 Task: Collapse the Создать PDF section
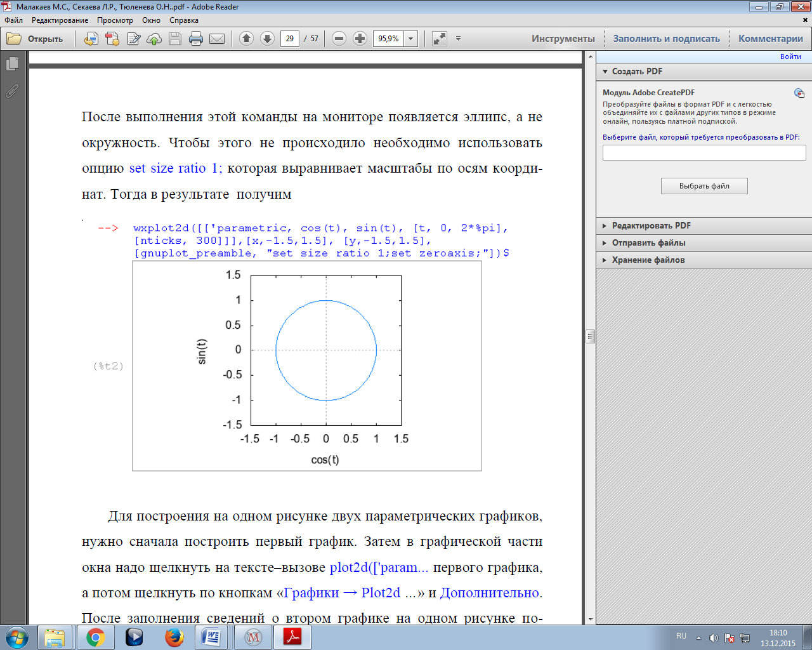pos(637,71)
